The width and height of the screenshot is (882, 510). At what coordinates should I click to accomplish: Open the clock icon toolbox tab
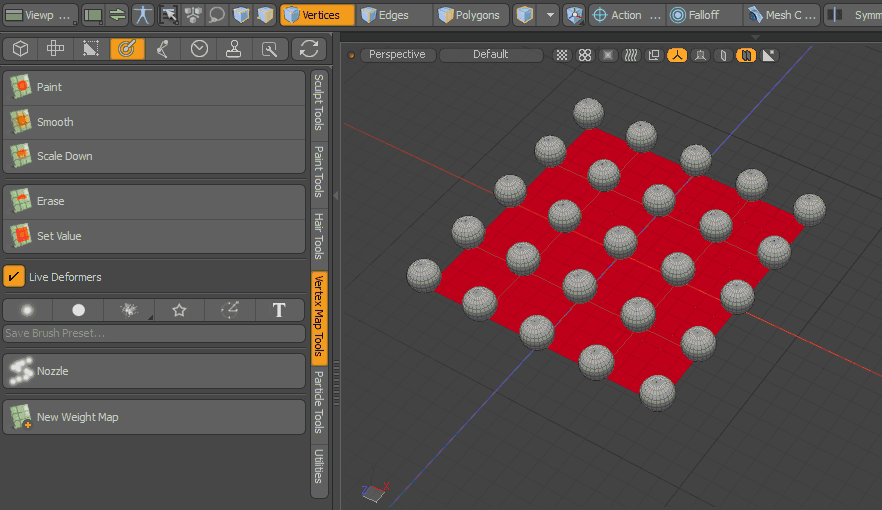199,49
